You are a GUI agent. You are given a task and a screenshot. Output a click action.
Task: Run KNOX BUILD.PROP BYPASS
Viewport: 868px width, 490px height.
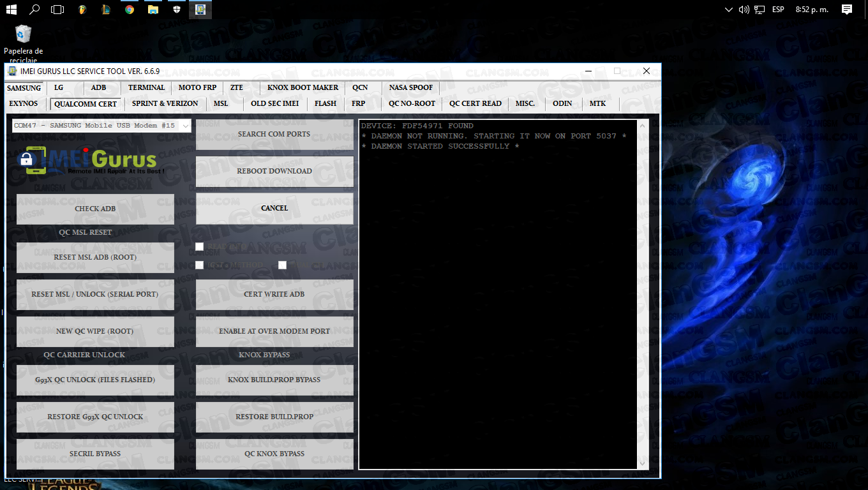274,380
